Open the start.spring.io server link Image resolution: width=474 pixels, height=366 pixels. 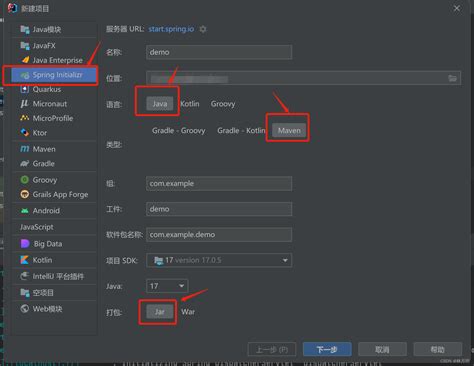click(x=171, y=29)
